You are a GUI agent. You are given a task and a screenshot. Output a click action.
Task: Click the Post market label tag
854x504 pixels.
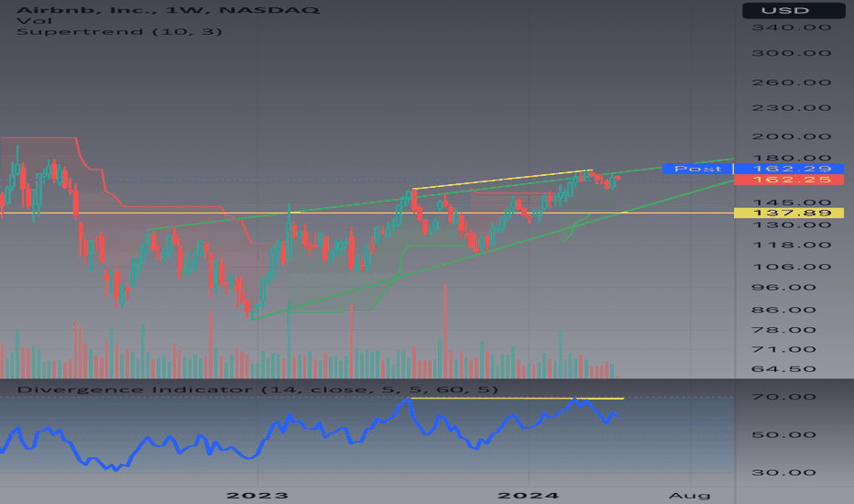click(x=697, y=169)
